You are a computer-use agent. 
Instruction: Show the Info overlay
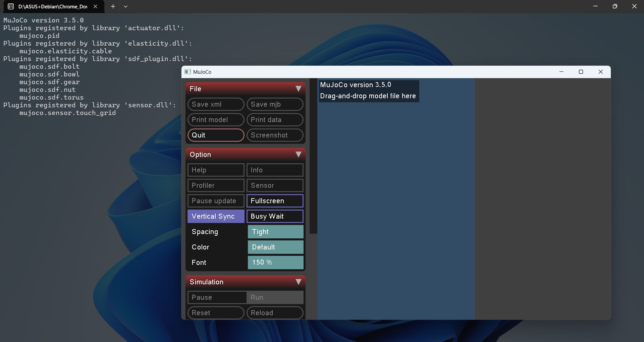pyautogui.click(x=274, y=170)
